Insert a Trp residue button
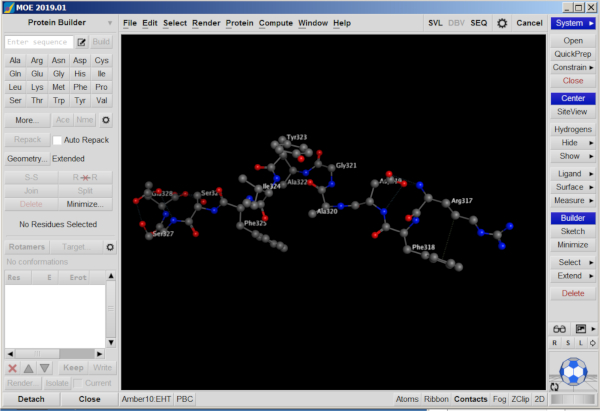The height and width of the screenshot is (411, 600). coord(59,100)
